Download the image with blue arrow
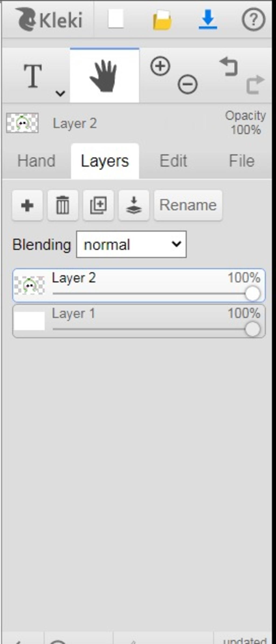The height and width of the screenshot is (644, 276). tap(208, 19)
